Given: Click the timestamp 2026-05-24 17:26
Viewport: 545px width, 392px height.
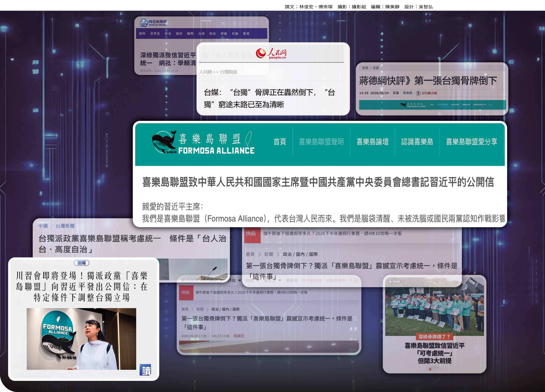Looking at the screenshot, I should [194, 336].
